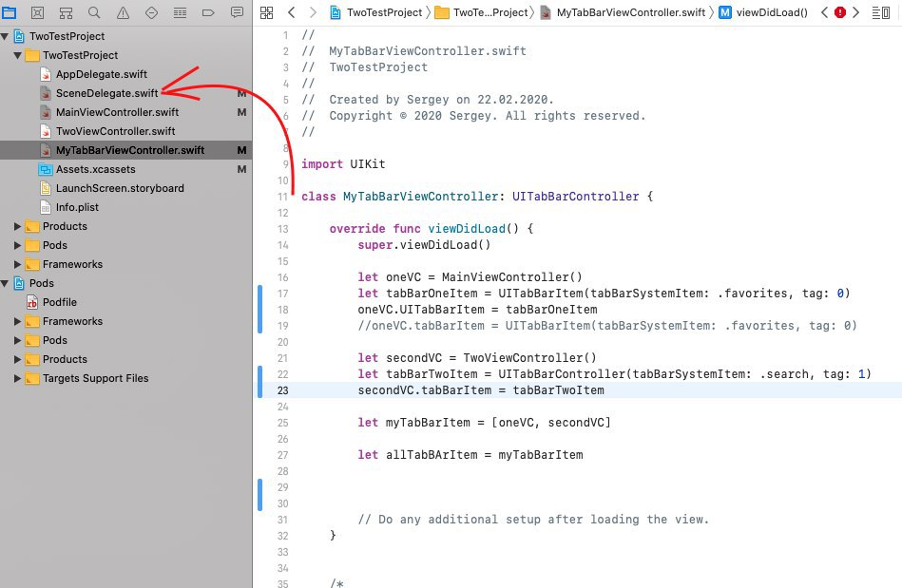Open TwoViewController.swift file
This screenshot has width=902, height=588.
click(115, 131)
